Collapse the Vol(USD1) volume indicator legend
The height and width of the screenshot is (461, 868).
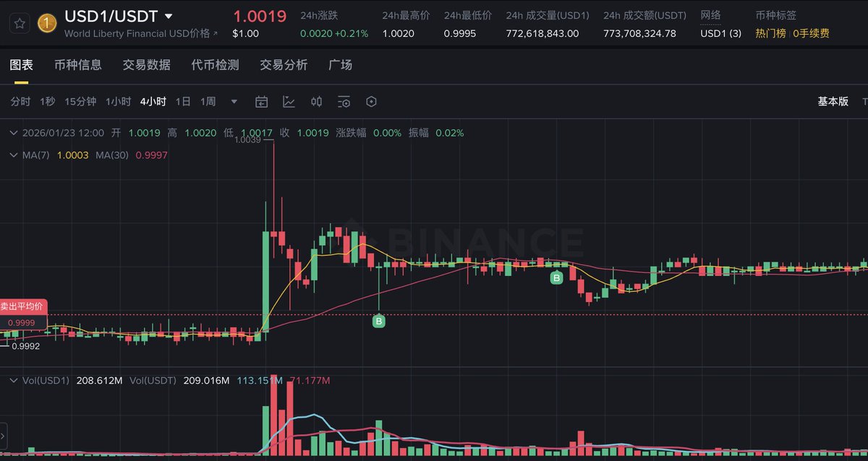12,381
